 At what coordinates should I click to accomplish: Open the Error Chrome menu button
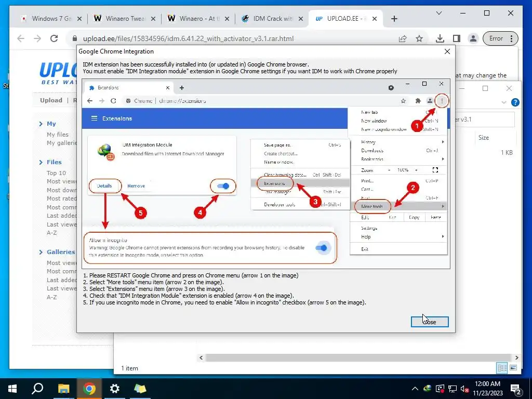[x=500, y=38]
